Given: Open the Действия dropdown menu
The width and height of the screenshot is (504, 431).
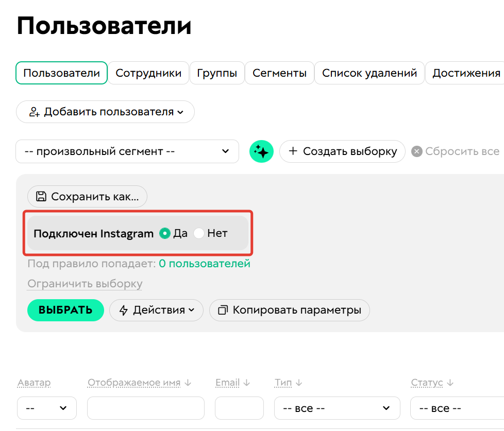Looking at the screenshot, I should (x=156, y=310).
